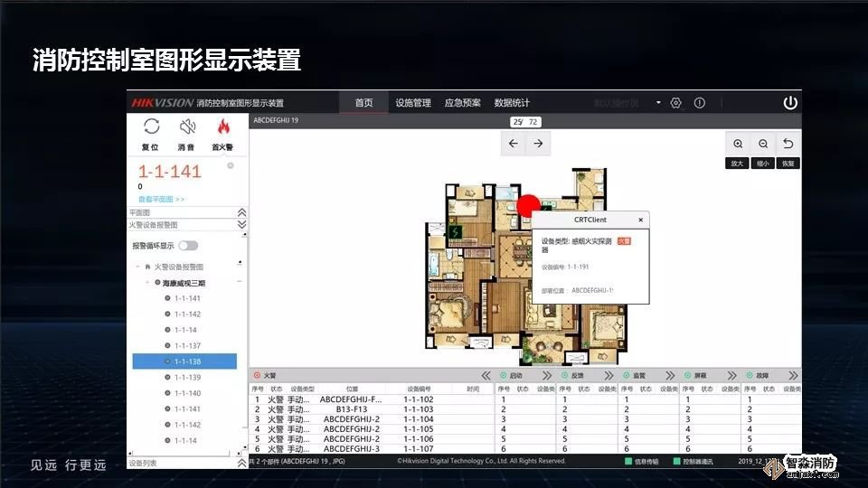The width and height of the screenshot is (868, 488).
Task: Open the 数据统计 tab
Action: tap(512, 103)
